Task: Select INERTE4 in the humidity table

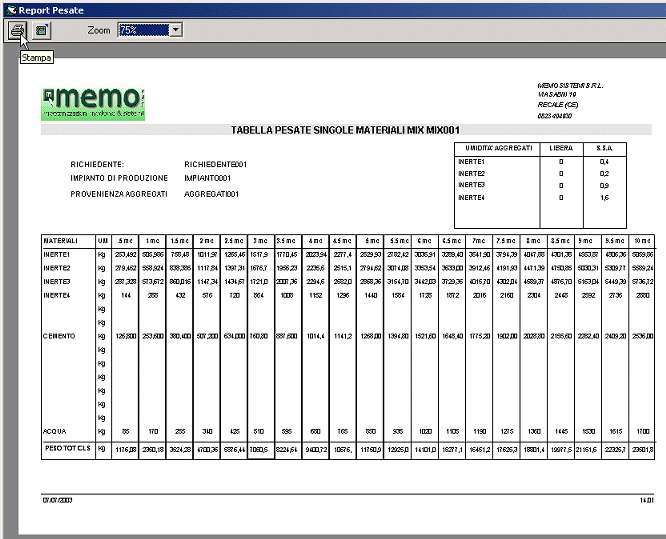Action: 471,198
